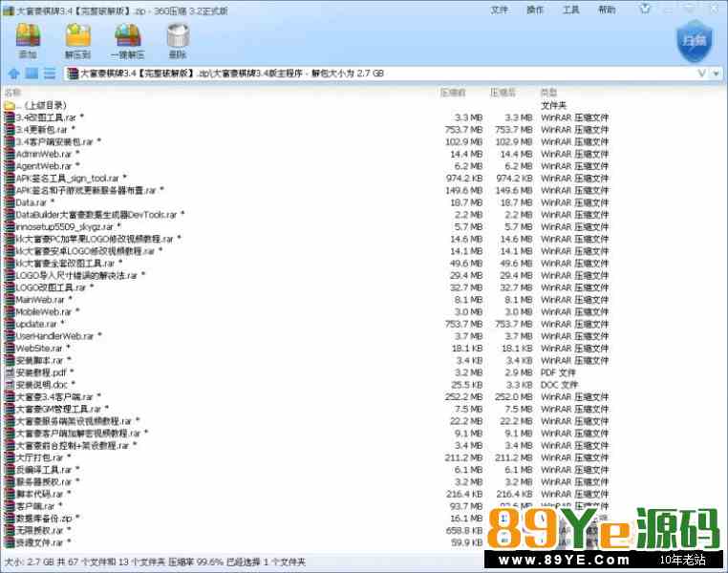The height and width of the screenshot is (573, 728).
Task: Switch to icon view with the blue square button
Action: pyautogui.click(x=32, y=74)
